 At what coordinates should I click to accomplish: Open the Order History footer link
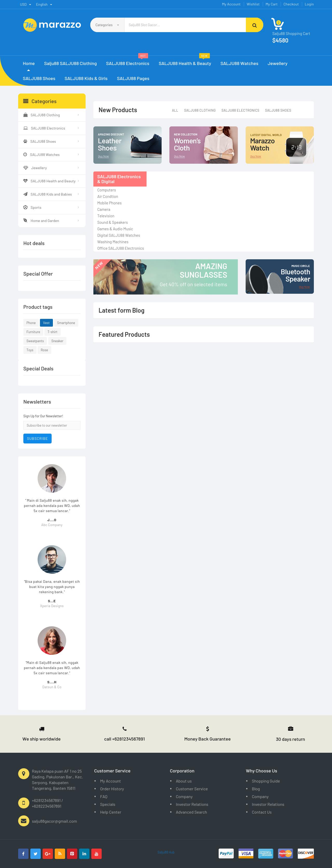(x=112, y=789)
